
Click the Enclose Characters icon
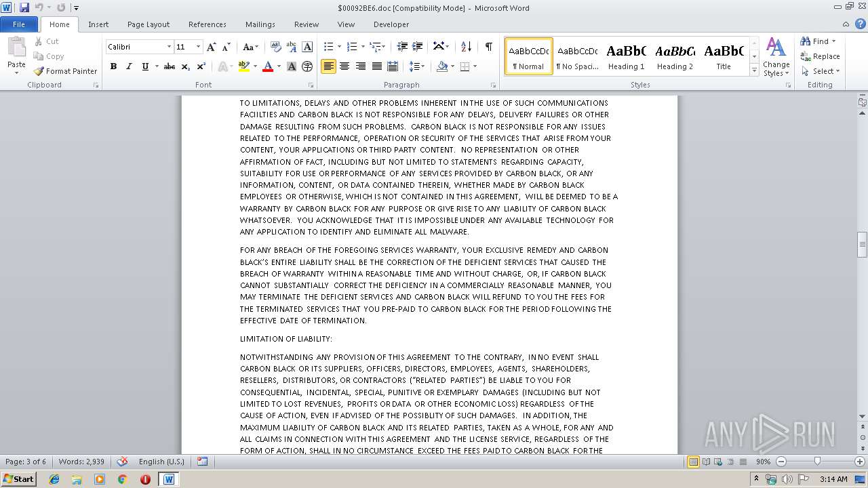point(307,66)
